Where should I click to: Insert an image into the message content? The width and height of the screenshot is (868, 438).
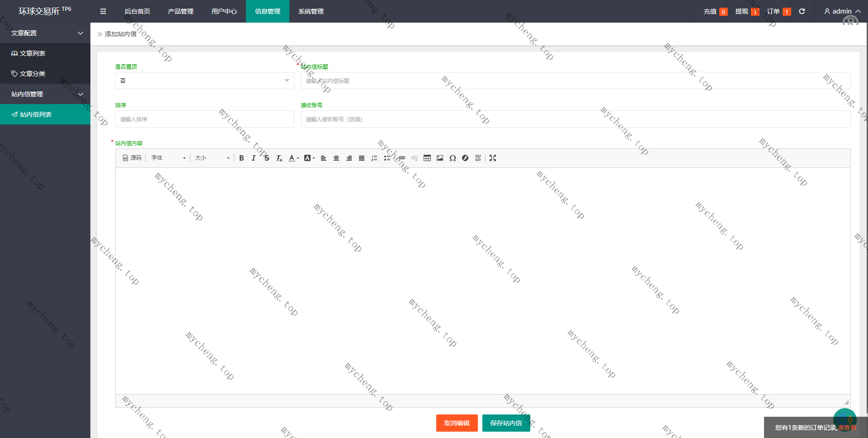pos(439,158)
